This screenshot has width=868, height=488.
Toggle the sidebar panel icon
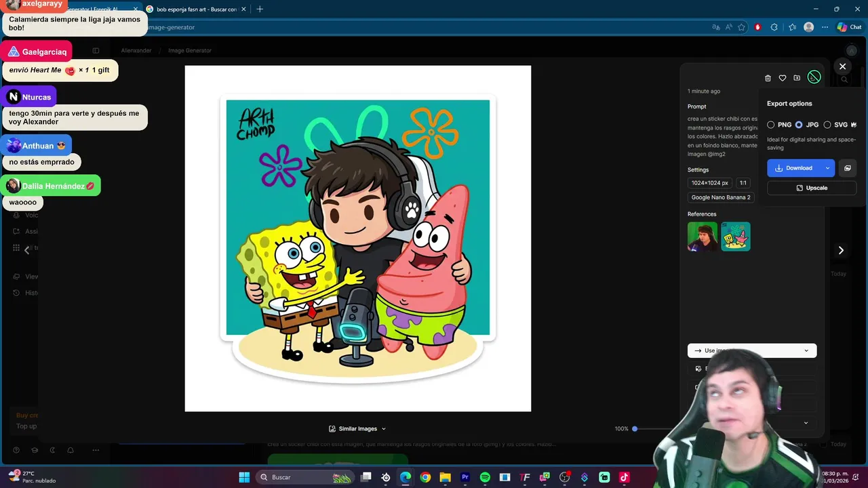[x=96, y=50]
